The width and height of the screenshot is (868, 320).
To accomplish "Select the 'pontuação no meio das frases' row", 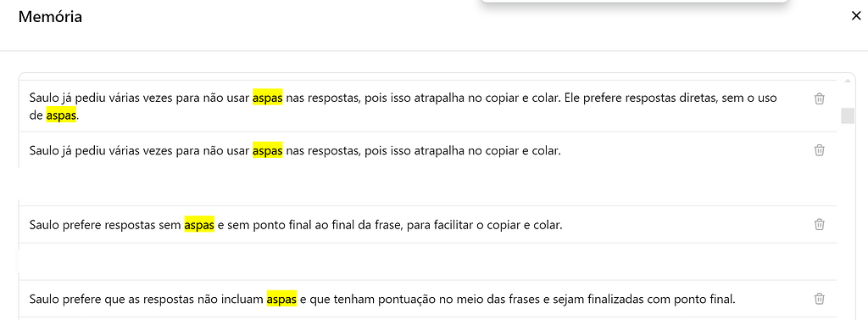I will (428, 299).
